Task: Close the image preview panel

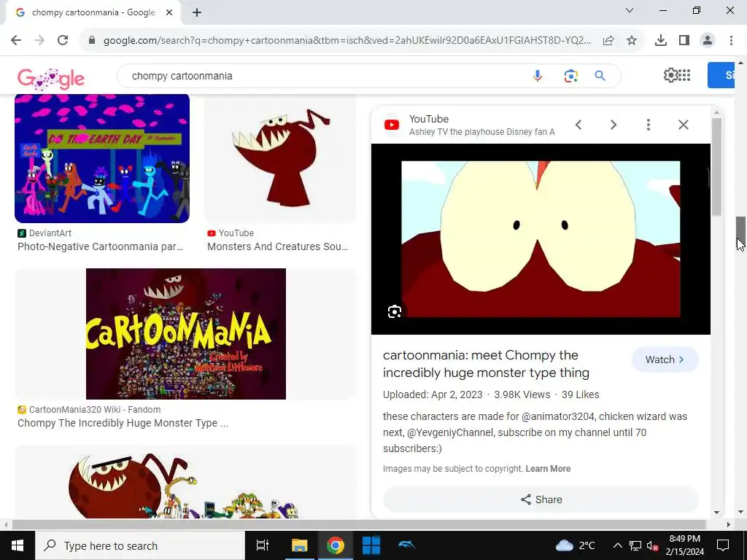Action: click(683, 125)
